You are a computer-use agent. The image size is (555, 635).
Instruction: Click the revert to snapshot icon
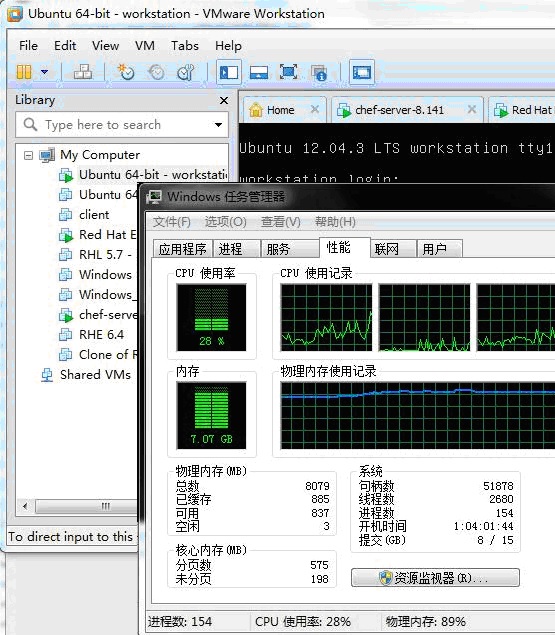click(x=156, y=72)
